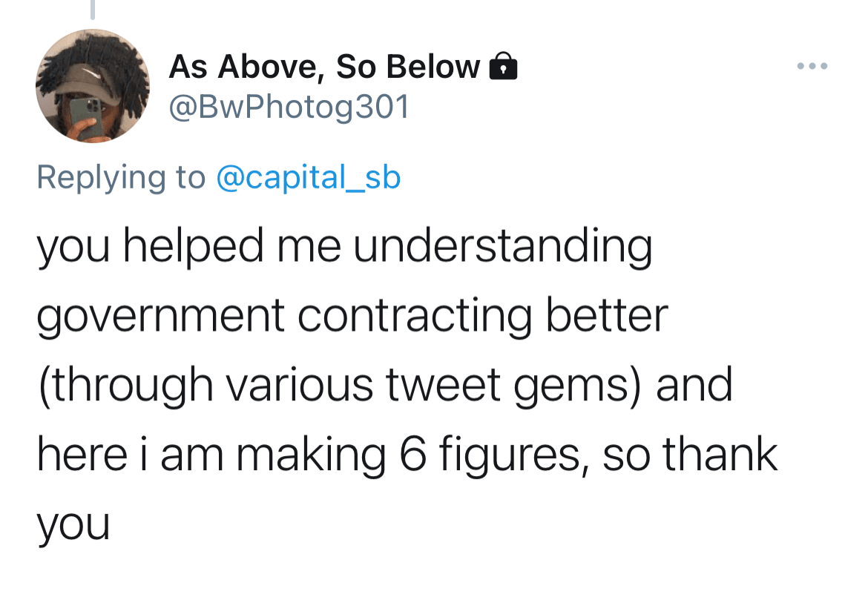Open the profile picture of As Above, So Below

point(92,87)
